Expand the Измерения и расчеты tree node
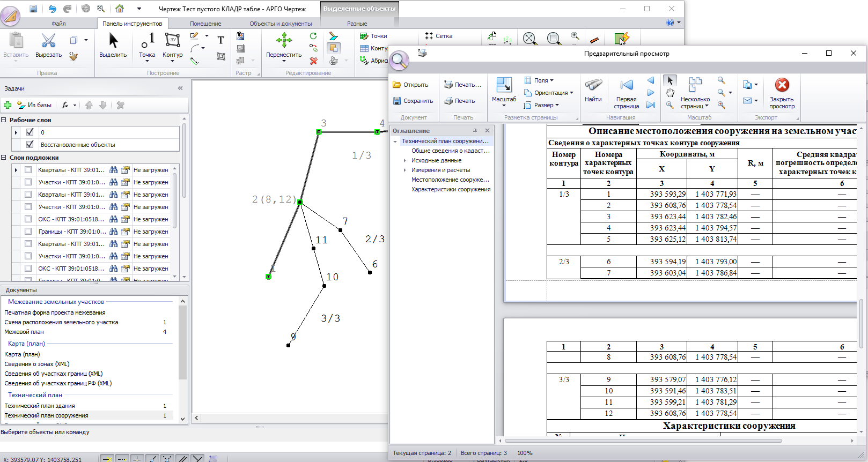 pos(405,170)
